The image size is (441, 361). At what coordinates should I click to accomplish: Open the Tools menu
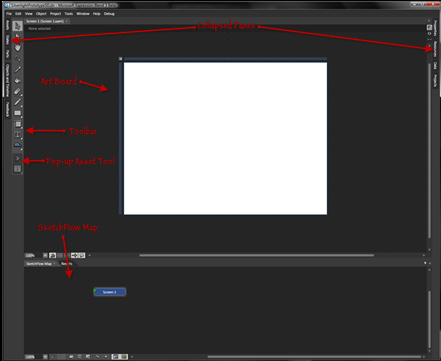pos(69,14)
